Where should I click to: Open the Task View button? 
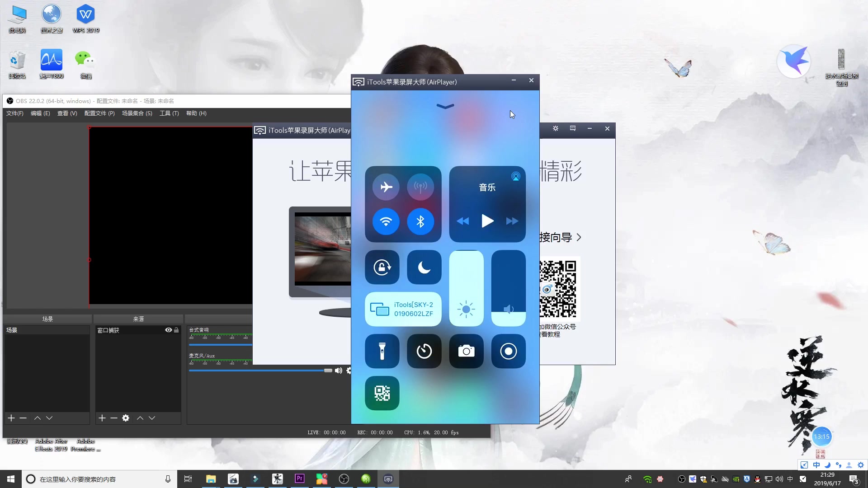[x=188, y=479]
